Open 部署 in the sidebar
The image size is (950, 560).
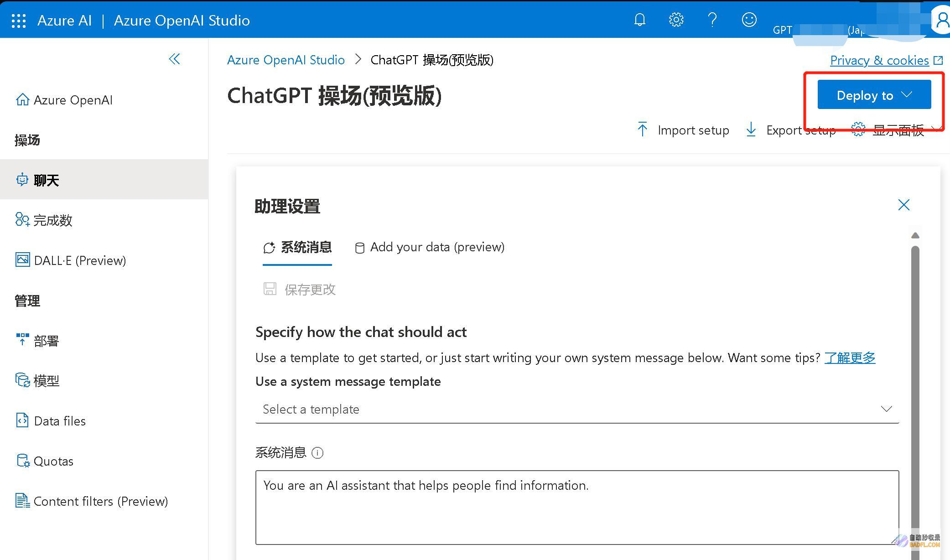click(104, 340)
